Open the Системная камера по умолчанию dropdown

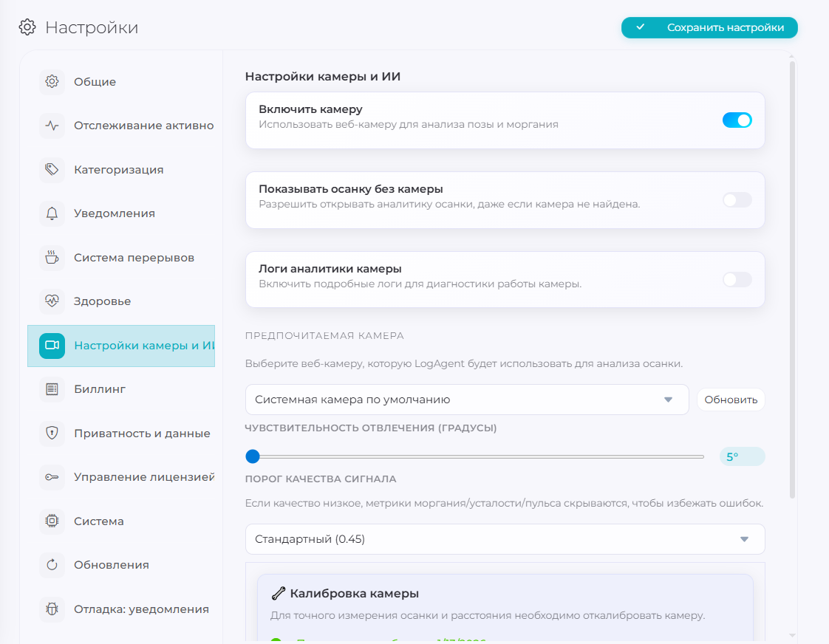click(x=467, y=400)
